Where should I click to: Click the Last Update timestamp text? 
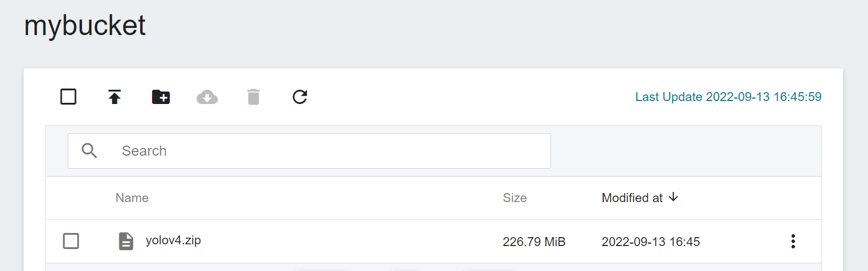pos(728,97)
